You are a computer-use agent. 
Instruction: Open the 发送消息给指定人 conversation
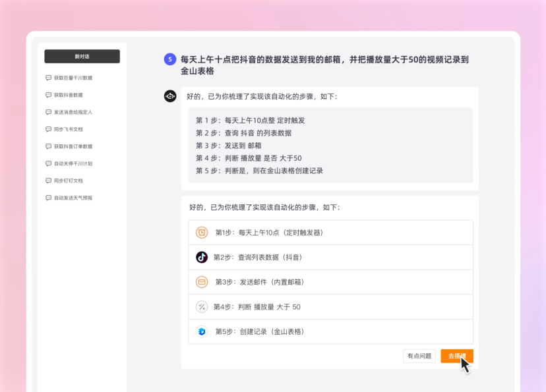point(73,112)
